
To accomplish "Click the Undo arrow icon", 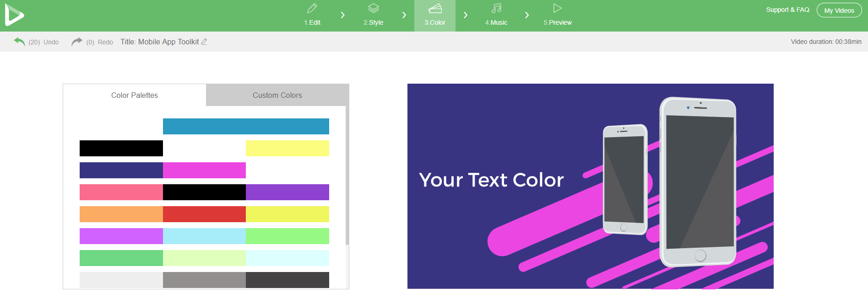I will pyautogui.click(x=19, y=42).
